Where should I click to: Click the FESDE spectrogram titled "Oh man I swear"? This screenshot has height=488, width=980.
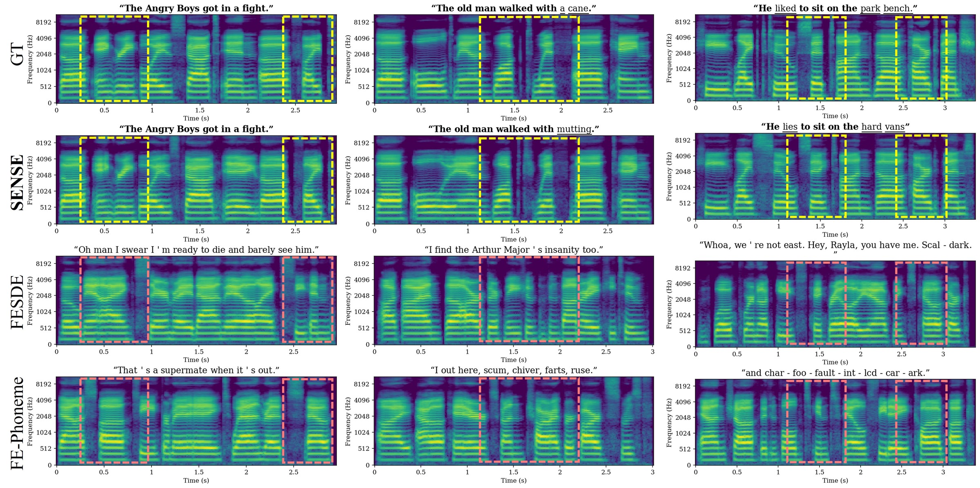[x=196, y=300]
